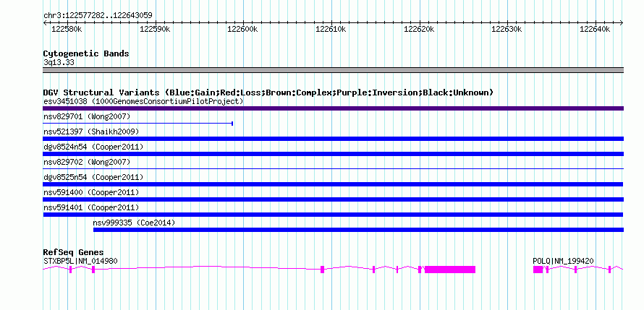This screenshot has width=644, height=310.
Task: Click the thin nsv829702 variant line
Action: pos(333,168)
